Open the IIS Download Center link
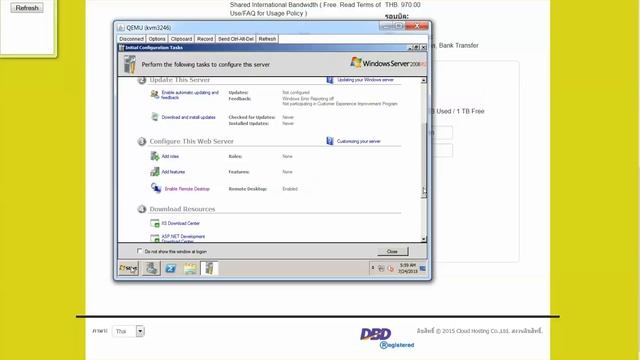 (x=180, y=223)
